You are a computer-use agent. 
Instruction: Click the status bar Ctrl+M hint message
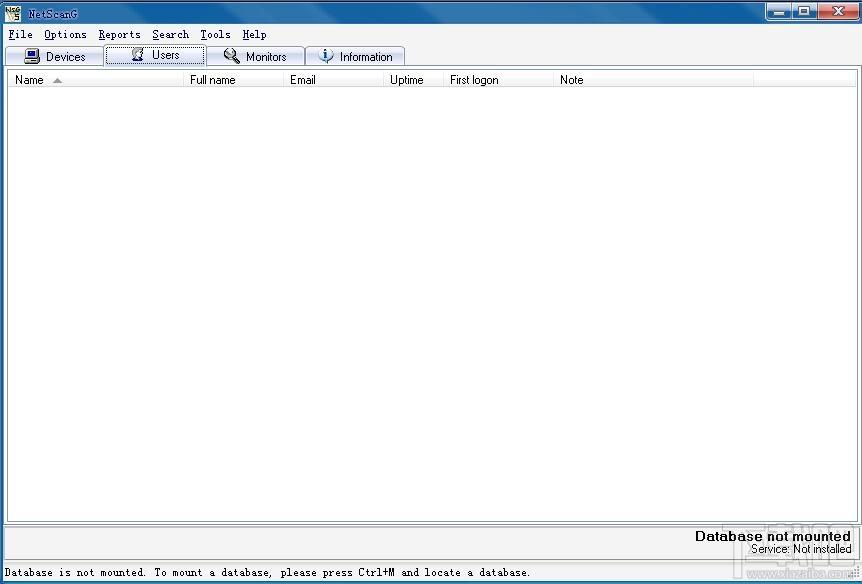pos(267,572)
